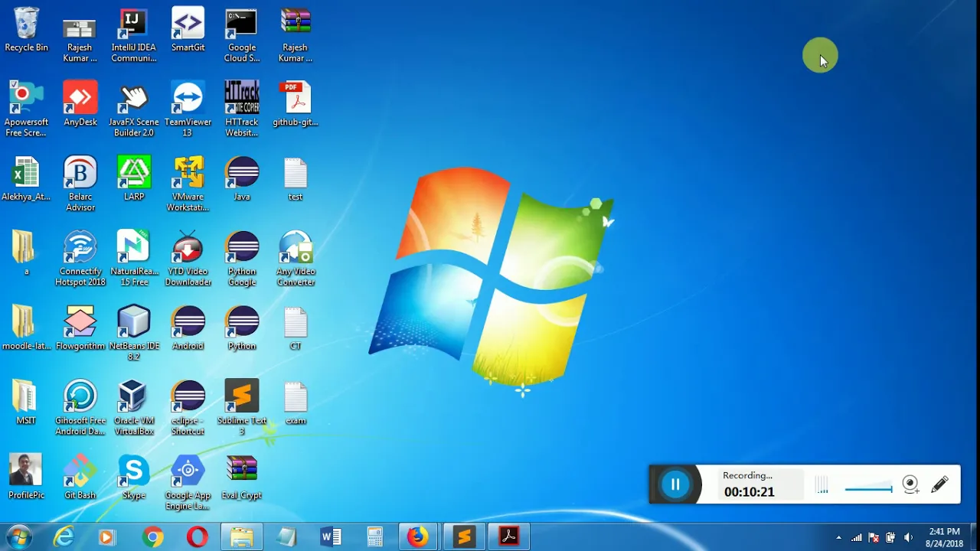Select the LARP desktop icon

click(134, 179)
